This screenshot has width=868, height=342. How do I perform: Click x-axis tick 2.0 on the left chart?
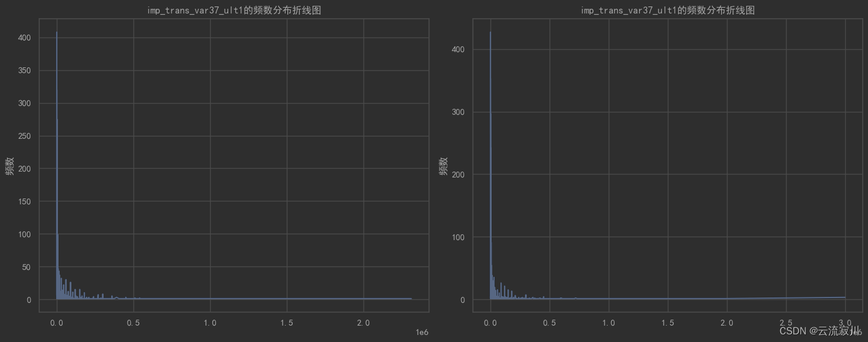coord(363,323)
